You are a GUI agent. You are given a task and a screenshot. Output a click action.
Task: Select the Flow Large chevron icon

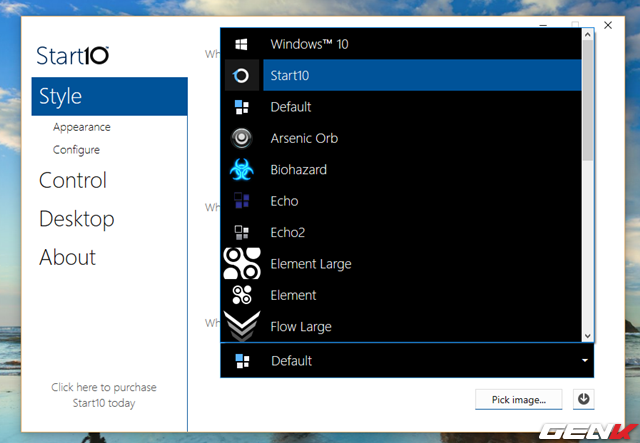(242, 326)
